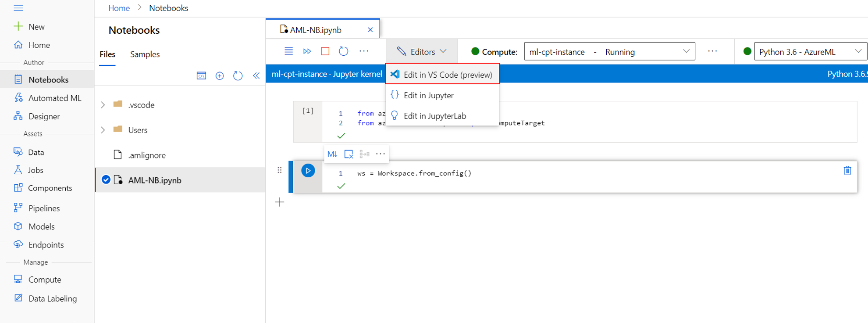The width and height of the screenshot is (868, 323).
Task: Run all cells in the notebook
Action: (x=307, y=51)
